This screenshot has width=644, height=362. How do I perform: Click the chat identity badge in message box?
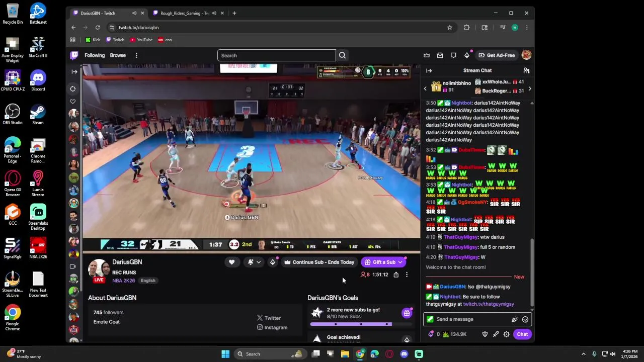click(430, 319)
